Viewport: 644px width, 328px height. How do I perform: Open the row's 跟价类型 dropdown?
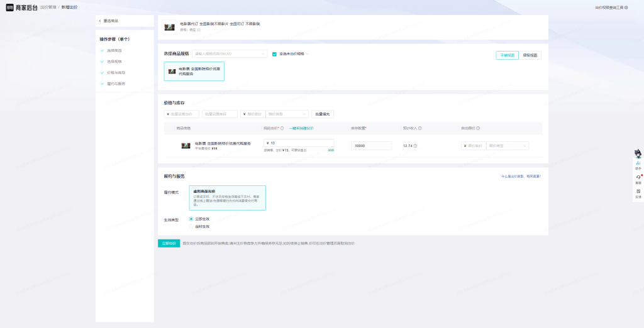pos(508,146)
